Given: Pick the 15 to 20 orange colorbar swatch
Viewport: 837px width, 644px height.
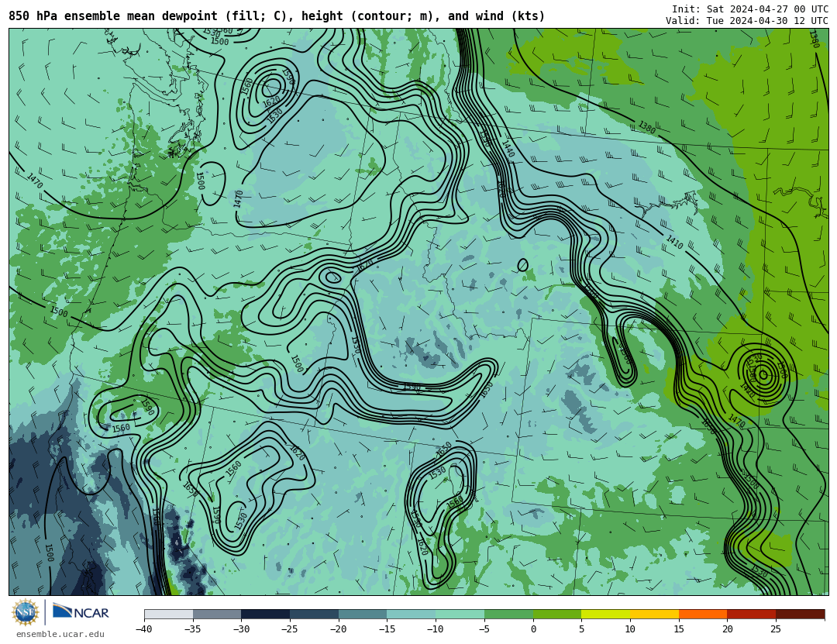Looking at the screenshot, I should click(x=703, y=614).
